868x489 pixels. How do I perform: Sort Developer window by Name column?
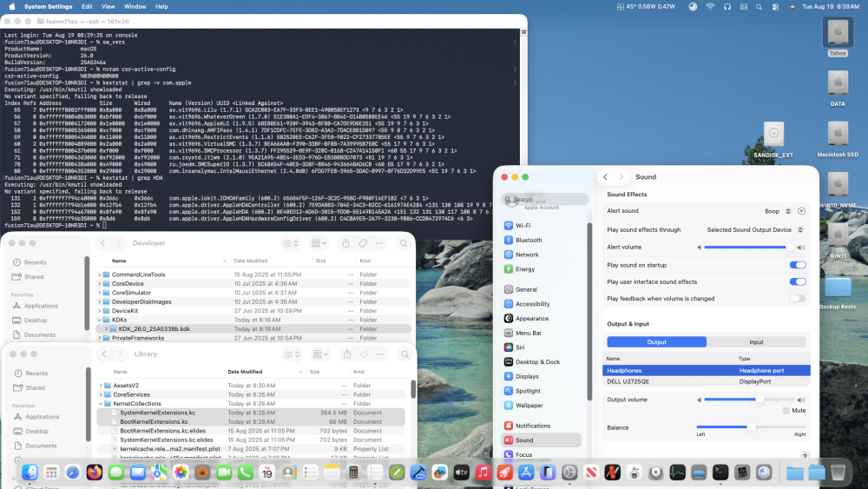(169, 261)
